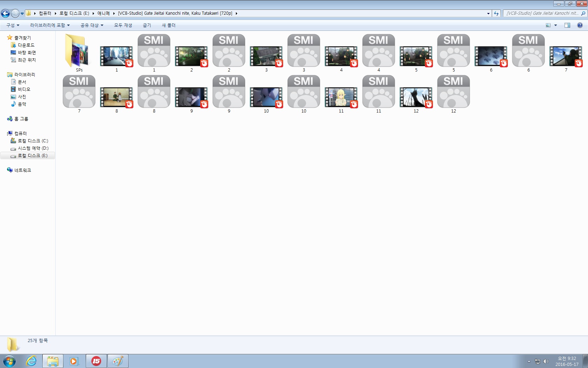Open the help icon
This screenshot has height=368, width=588.
580,25
